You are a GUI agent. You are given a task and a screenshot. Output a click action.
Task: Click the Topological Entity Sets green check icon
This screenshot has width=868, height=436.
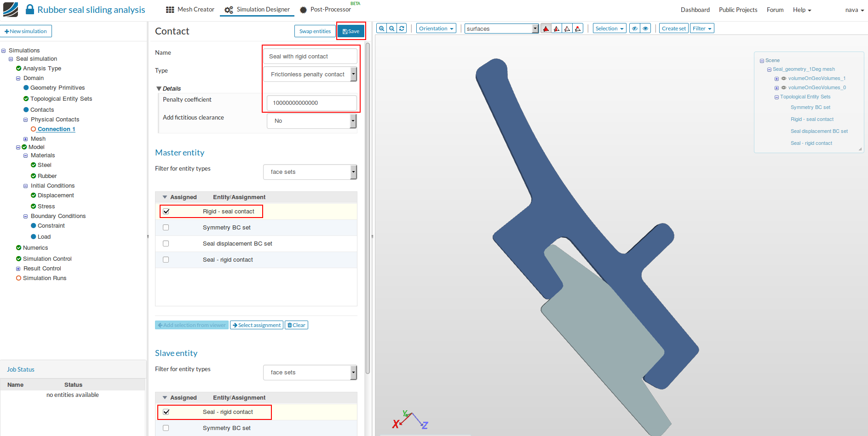click(x=26, y=99)
